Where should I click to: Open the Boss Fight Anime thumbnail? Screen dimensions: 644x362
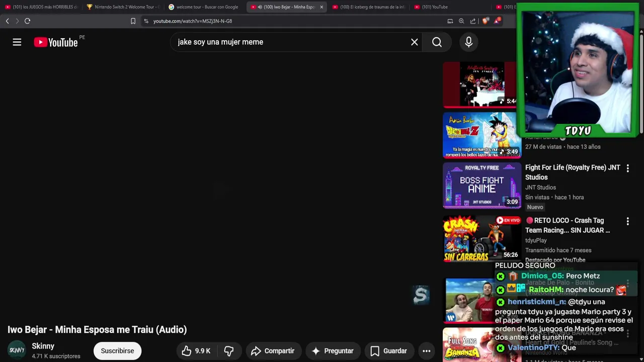pyautogui.click(x=482, y=186)
